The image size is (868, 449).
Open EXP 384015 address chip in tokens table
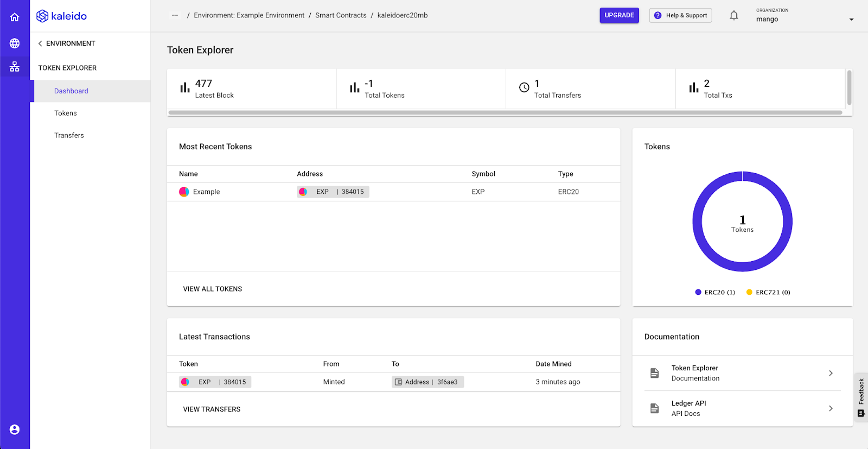click(x=333, y=192)
